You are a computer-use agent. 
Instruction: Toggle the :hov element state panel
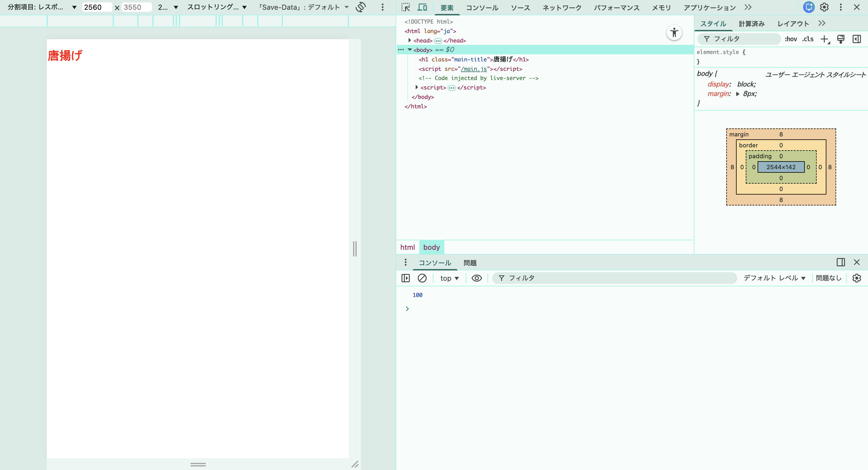click(791, 39)
